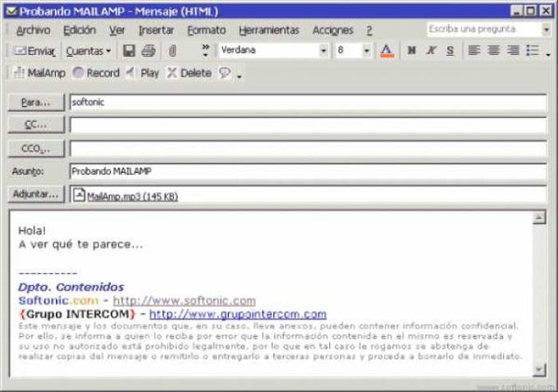Viewport: 558px width, 392px height.
Task: Click the font color A icon
Action: pos(386,51)
